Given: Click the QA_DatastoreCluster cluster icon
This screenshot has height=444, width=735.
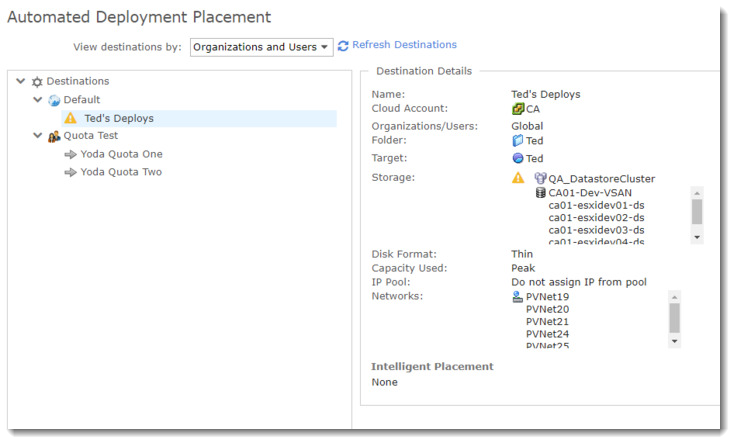Looking at the screenshot, I should click(x=540, y=178).
